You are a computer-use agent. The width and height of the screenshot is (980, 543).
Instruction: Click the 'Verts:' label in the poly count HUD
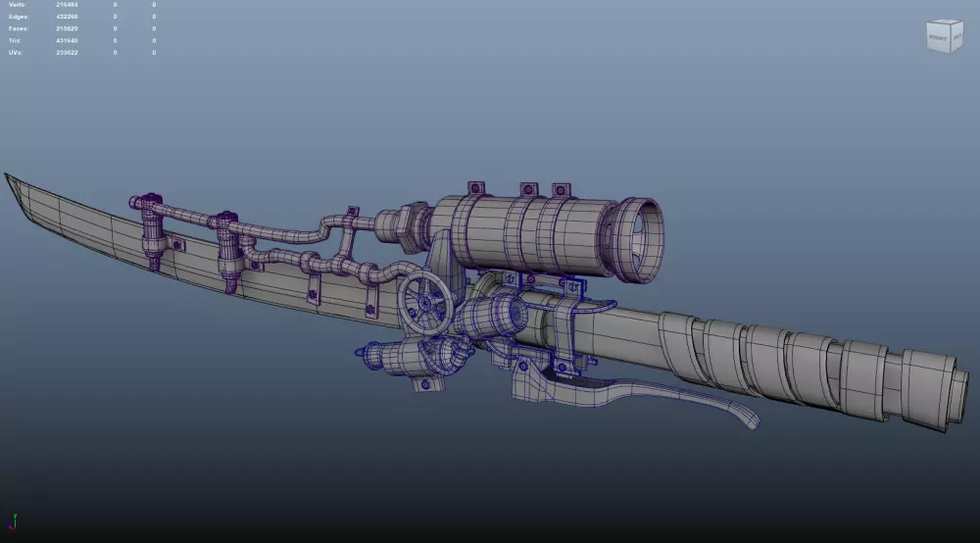tap(18, 4)
